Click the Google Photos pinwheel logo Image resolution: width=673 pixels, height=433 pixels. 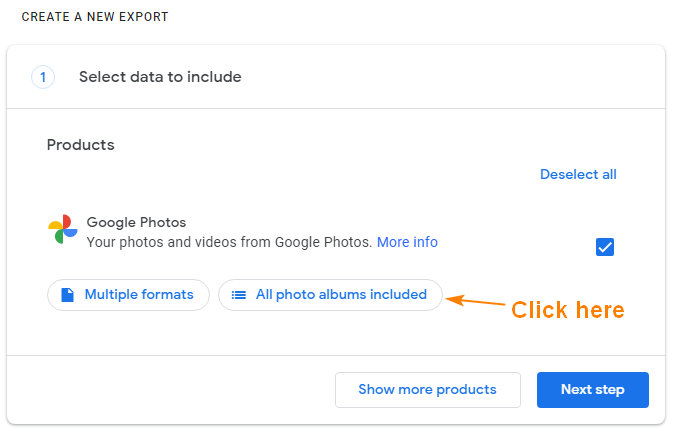point(63,229)
